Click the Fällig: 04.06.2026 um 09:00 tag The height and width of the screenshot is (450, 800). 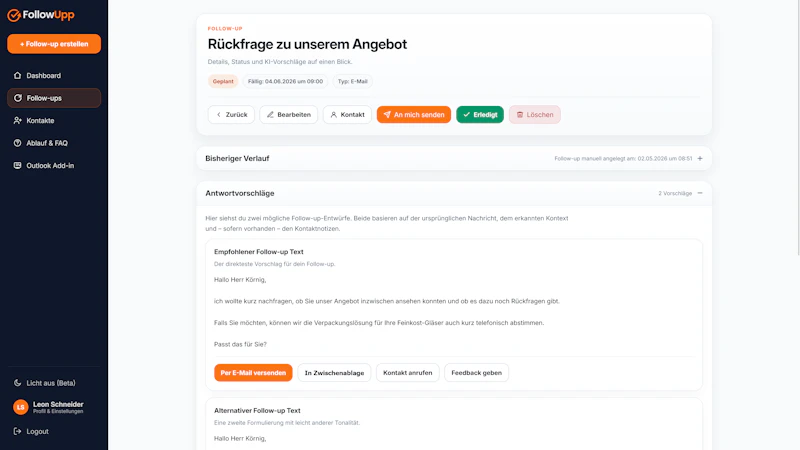click(x=285, y=81)
